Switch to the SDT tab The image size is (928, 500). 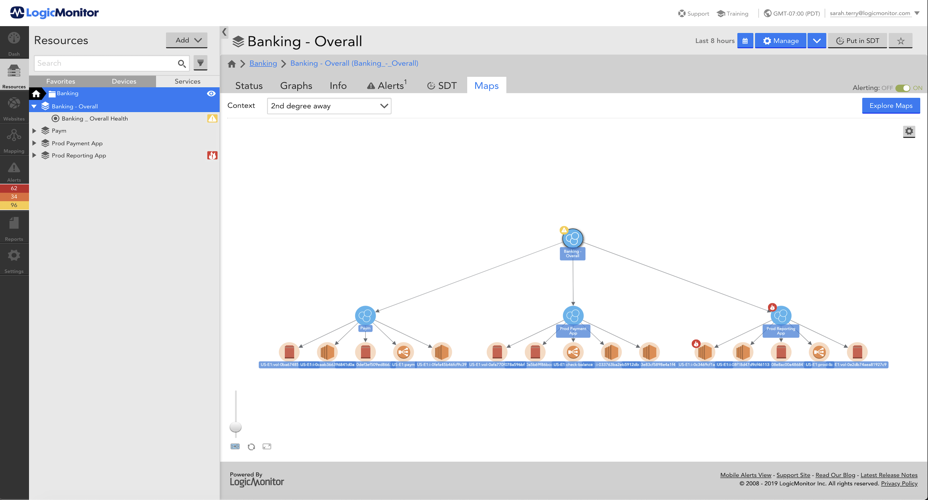coord(442,86)
